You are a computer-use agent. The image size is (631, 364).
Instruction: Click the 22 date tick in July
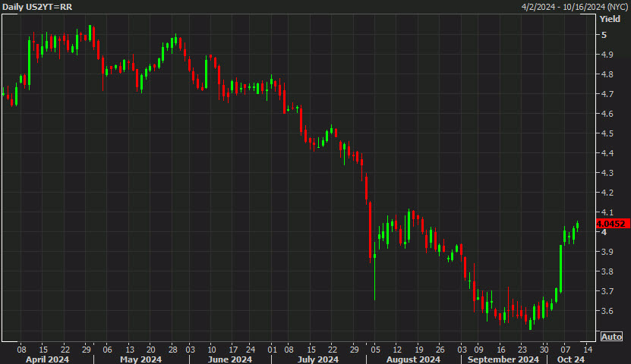point(333,349)
